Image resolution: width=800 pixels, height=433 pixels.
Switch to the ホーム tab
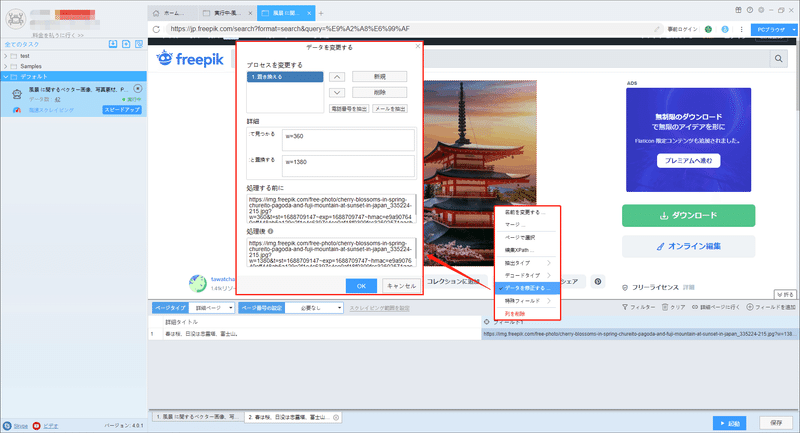tap(172, 13)
